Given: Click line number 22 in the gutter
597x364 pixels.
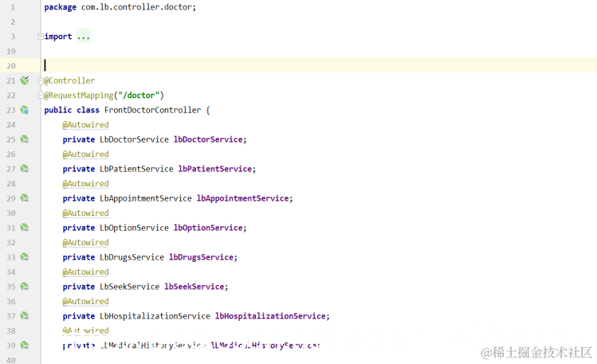Looking at the screenshot, I should (x=11, y=96).
